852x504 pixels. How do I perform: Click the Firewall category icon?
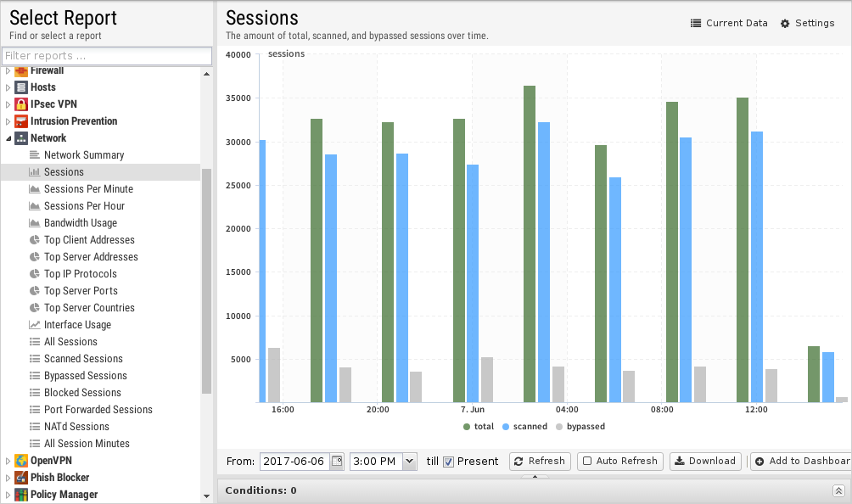[20, 71]
